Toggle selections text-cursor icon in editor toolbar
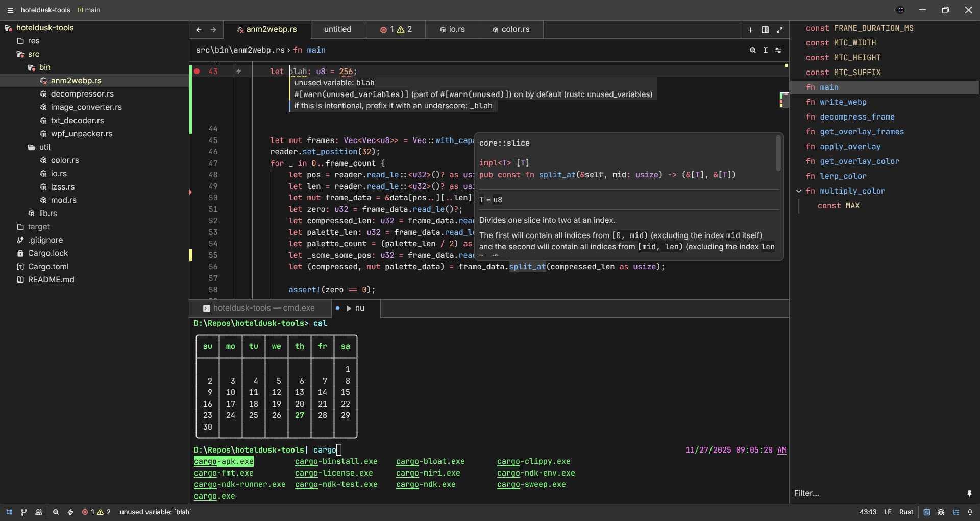The height and width of the screenshot is (521, 980). pos(765,50)
